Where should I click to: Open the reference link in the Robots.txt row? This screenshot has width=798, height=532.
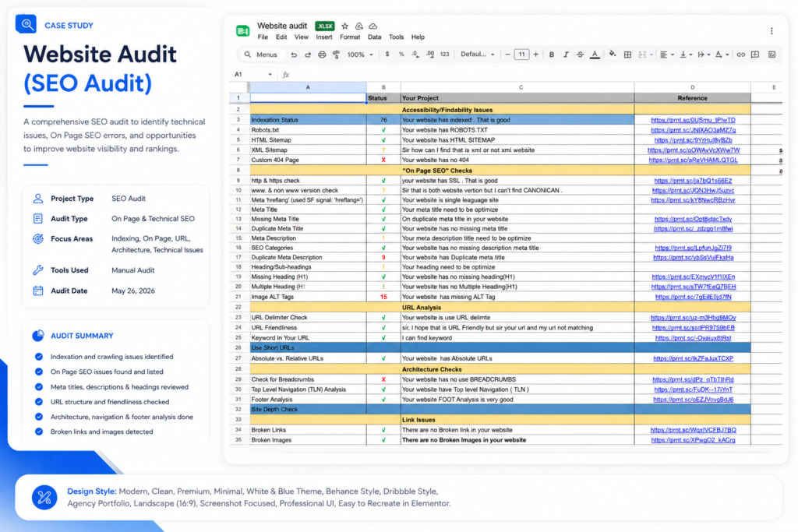click(693, 130)
